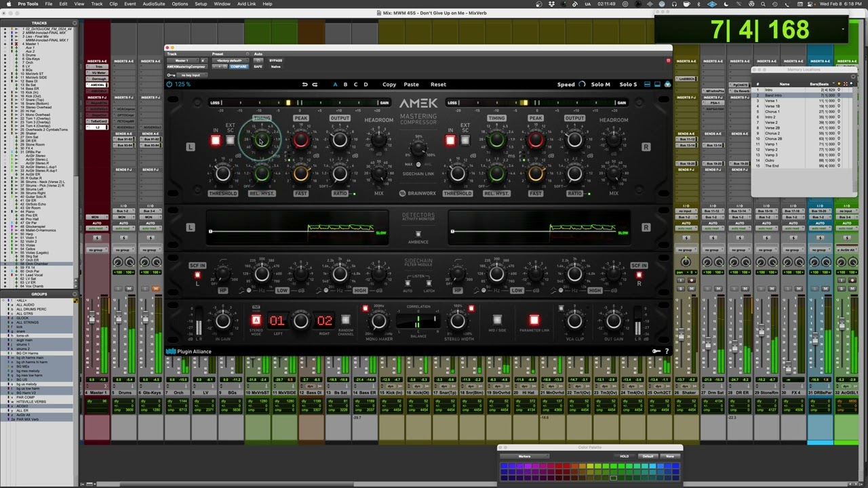
Task: Click Solo S in plugin toolbar
Action: 628,85
